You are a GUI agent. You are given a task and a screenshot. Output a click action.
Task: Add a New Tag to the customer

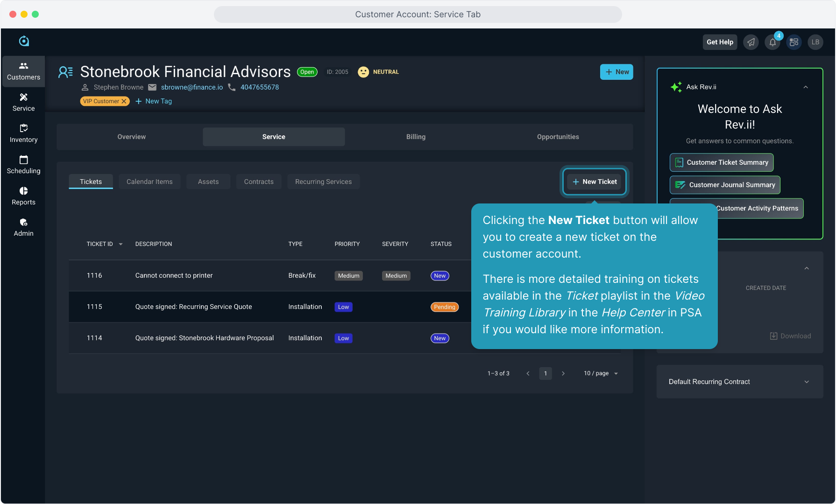click(x=154, y=101)
